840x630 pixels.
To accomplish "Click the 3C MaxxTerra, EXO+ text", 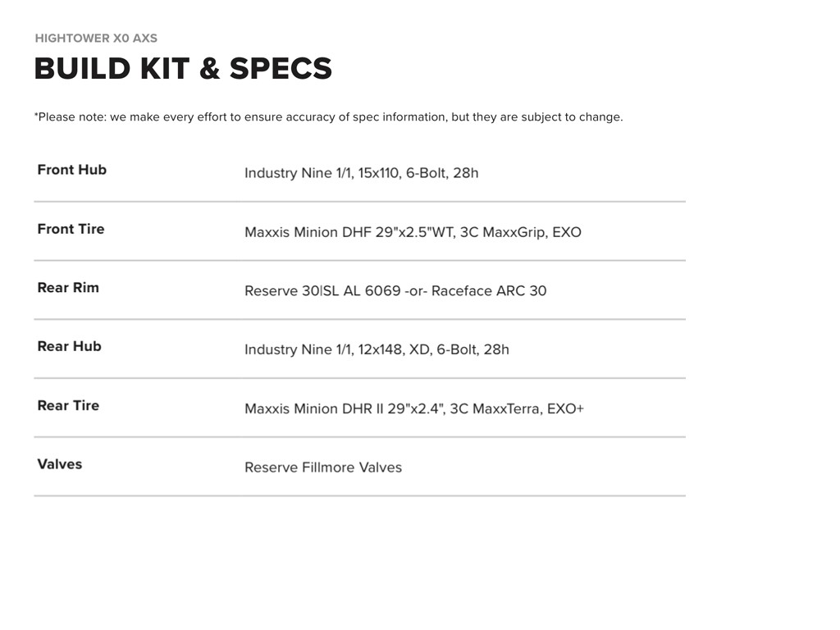I will pos(517,409).
